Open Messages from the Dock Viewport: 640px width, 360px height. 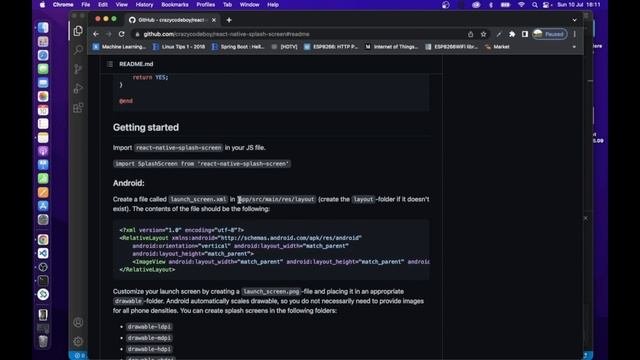[x=43, y=69]
